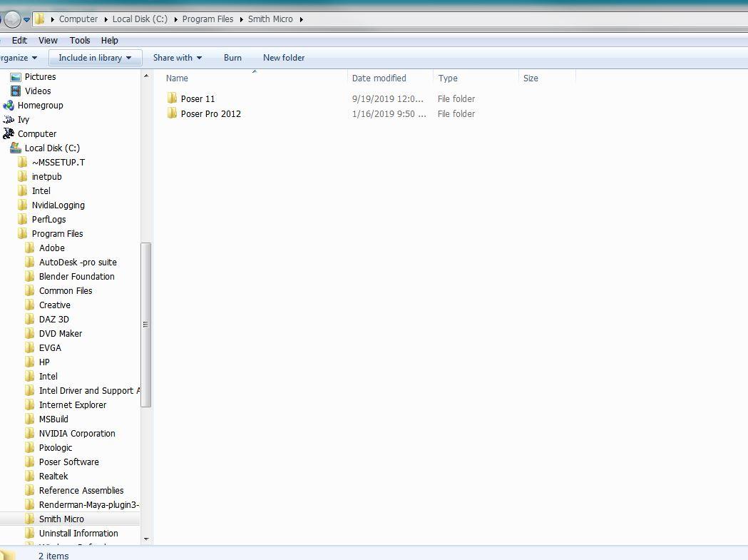Click the NVIDIA Corporation folder icon
Image resolution: width=748 pixels, height=560 pixels.
point(29,433)
